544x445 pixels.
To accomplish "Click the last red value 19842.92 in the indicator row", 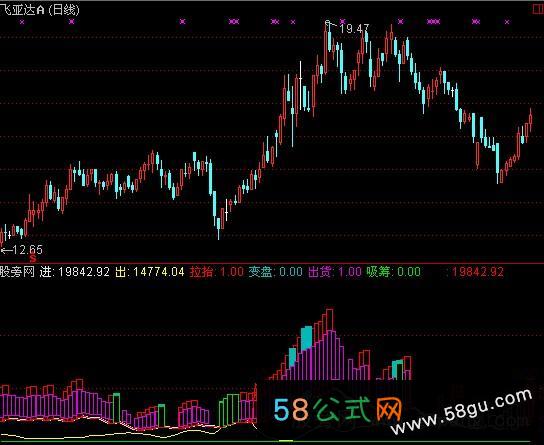I will click(477, 272).
